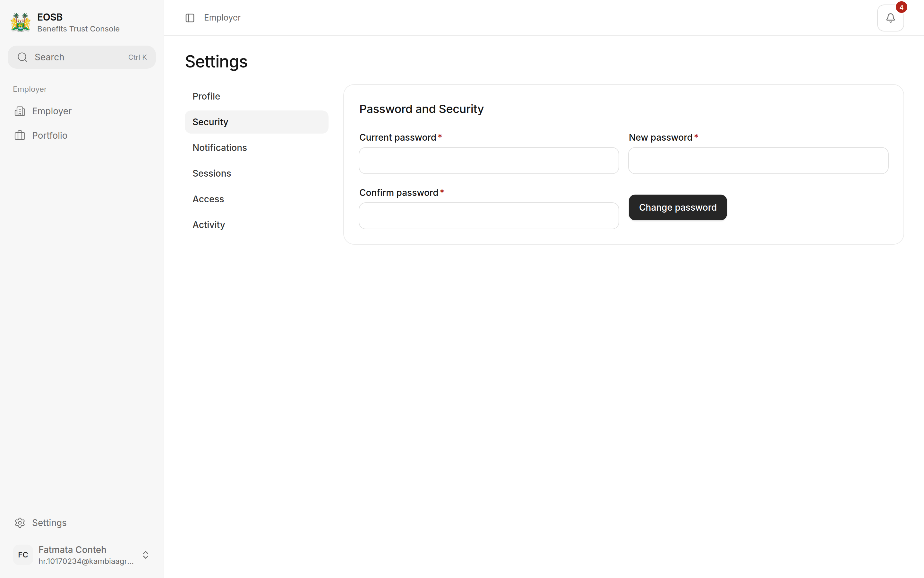Click the Search box in sidebar
The width and height of the screenshot is (924, 578).
pos(82,57)
